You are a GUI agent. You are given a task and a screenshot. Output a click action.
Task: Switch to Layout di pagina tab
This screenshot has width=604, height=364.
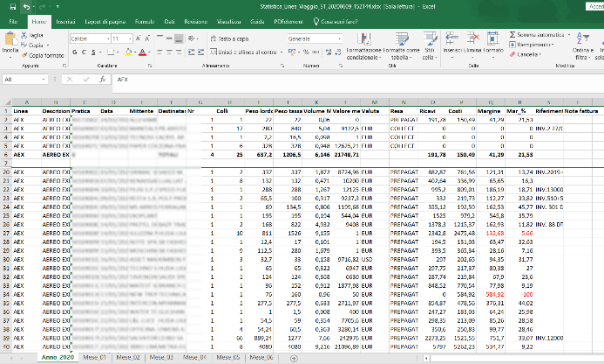pos(105,22)
